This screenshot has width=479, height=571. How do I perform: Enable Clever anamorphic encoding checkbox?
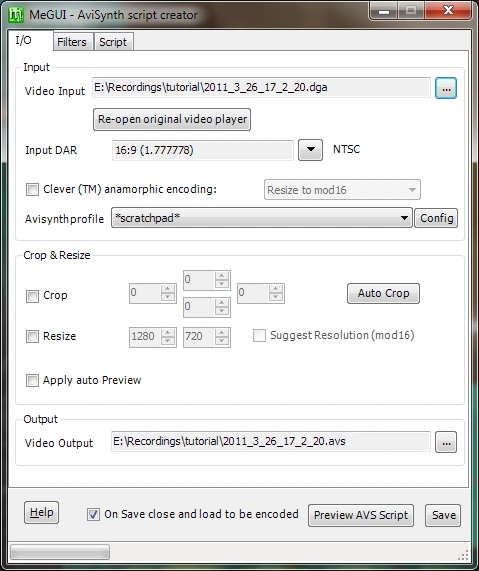[x=32, y=189]
